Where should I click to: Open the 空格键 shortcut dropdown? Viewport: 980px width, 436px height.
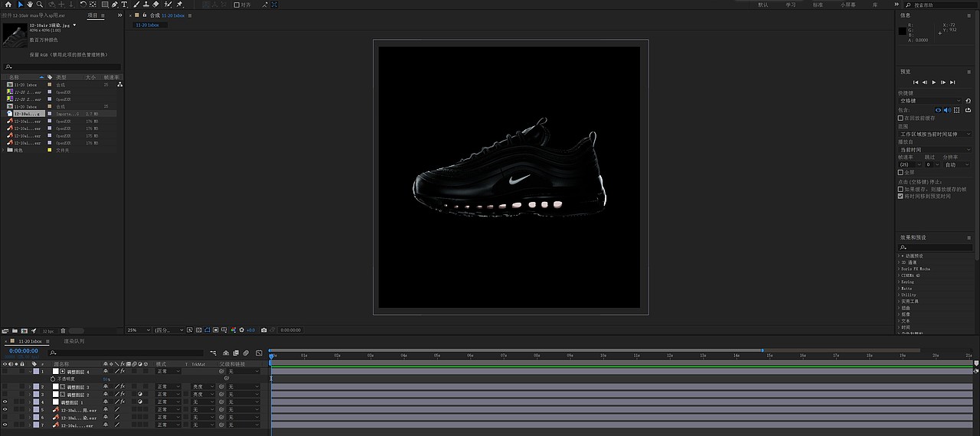(929, 100)
